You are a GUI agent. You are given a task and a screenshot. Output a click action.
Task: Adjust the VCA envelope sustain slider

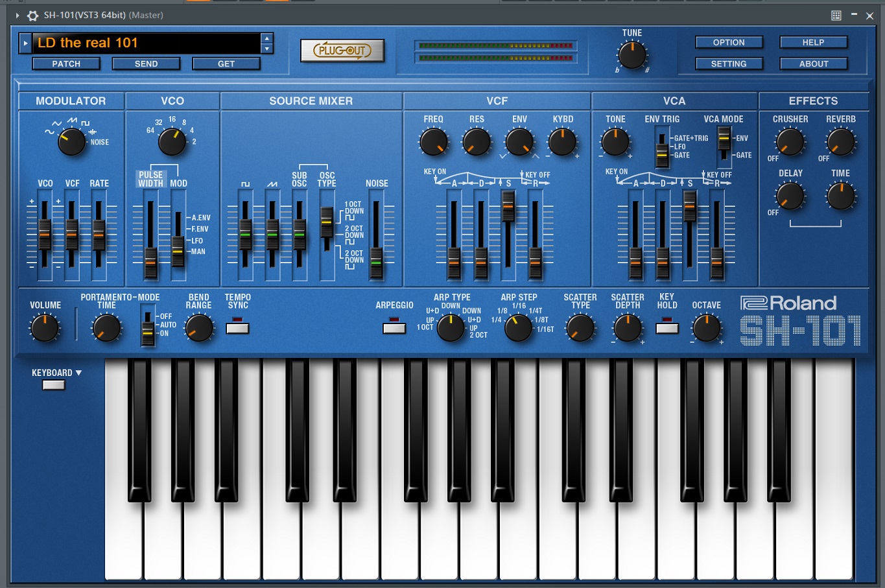[690, 235]
